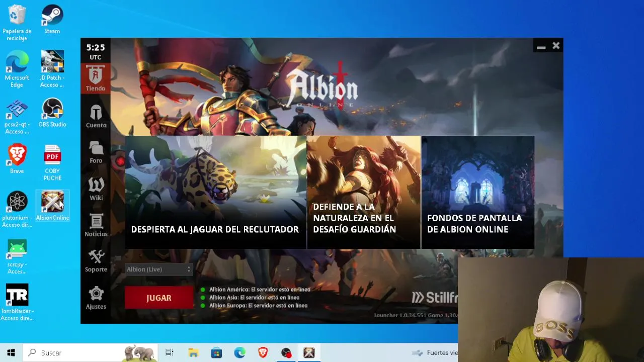644x362 pixels.
Task: Open the Noticias news section
Action: (x=96, y=225)
